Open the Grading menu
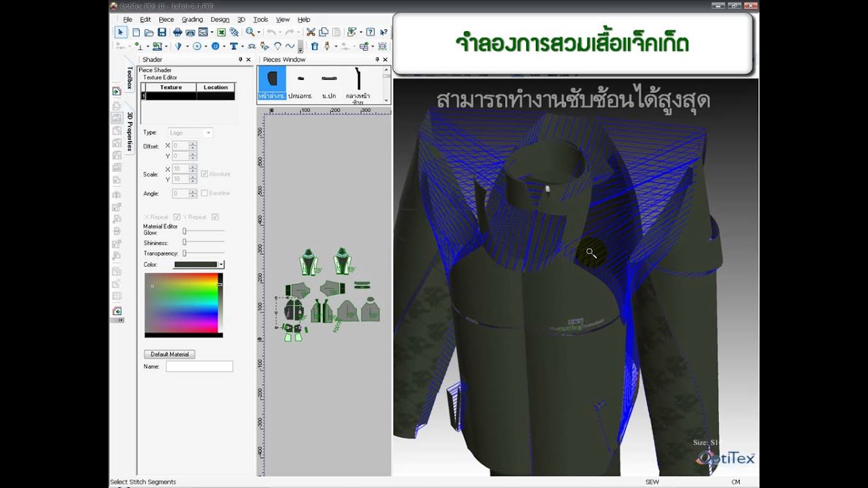 coord(193,20)
